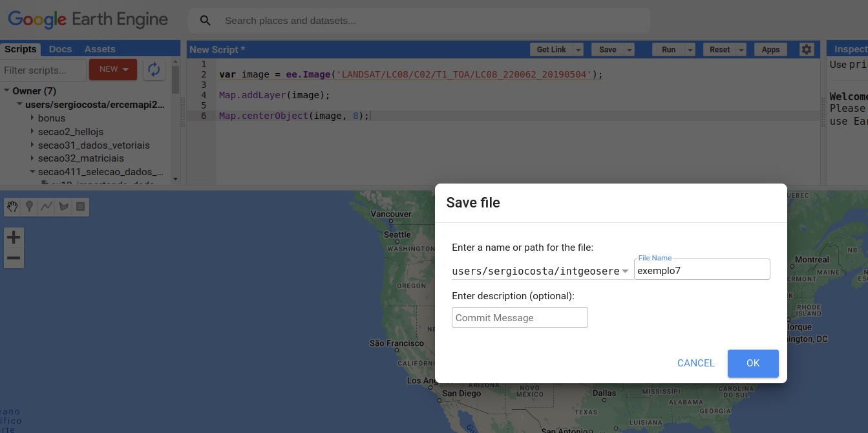The height and width of the screenshot is (433, 868).
Task: Expand the secao2_hellojs folder
Action: (x=32, y=132)
